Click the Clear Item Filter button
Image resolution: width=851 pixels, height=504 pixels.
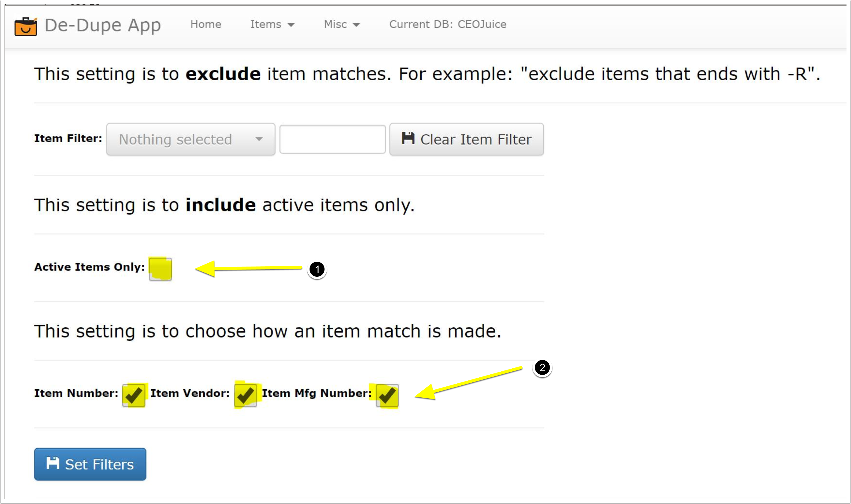coord(467,139)
